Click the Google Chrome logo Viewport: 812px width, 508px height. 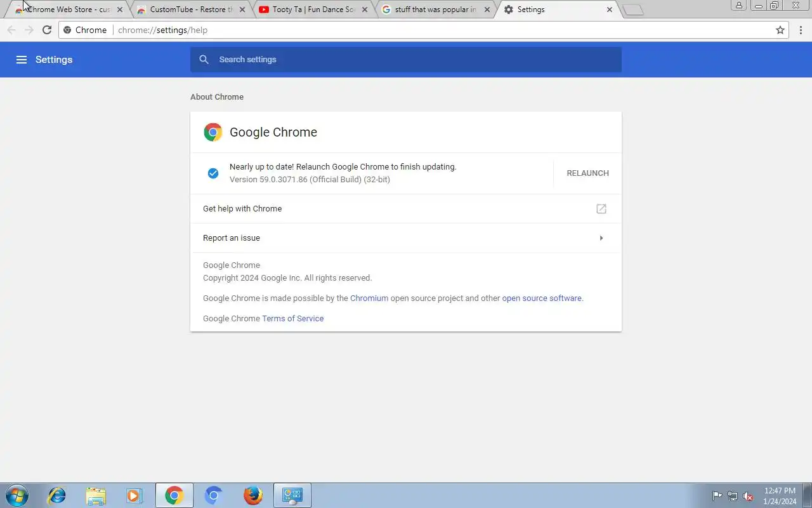click(x=213, y=132)
